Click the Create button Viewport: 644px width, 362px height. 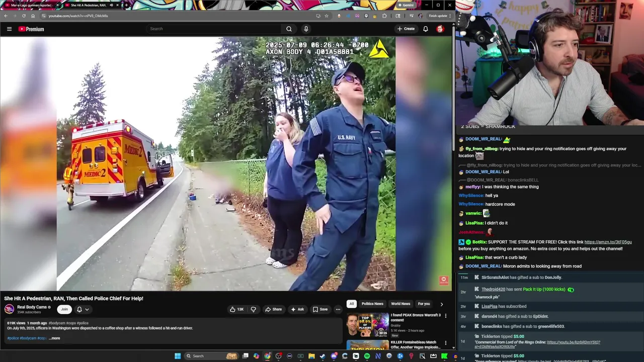[406, 29]
